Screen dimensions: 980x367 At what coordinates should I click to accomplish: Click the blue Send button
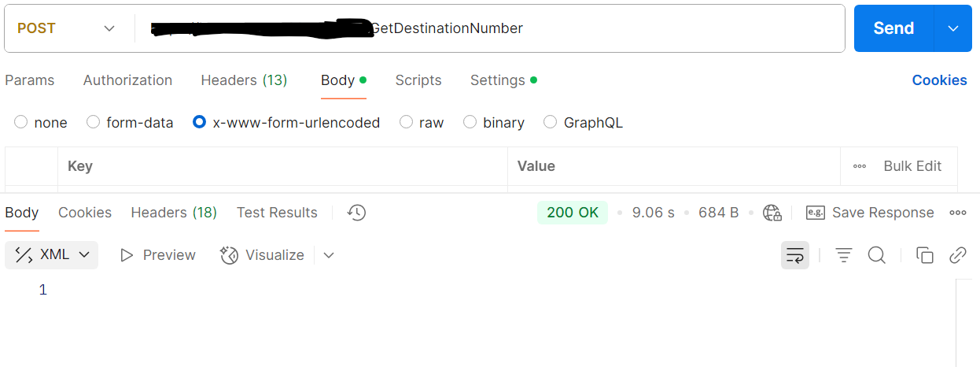coord(893,28)
